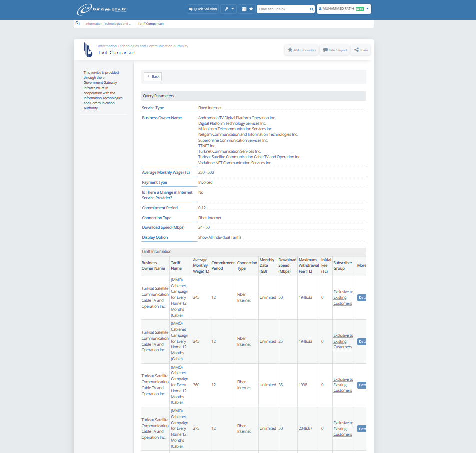Click the türkiye.gov.tr logo
This screenshot has height=453, width=476.
click(102, 9)
